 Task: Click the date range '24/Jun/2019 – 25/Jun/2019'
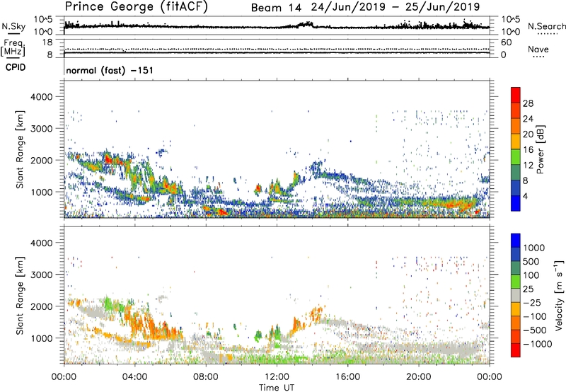[395, 7]
